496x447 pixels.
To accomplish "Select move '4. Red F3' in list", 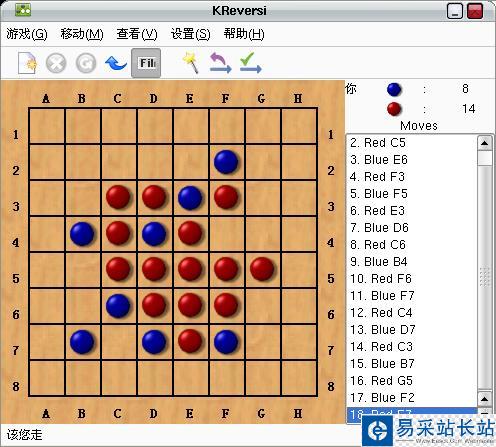I will 412,177.
